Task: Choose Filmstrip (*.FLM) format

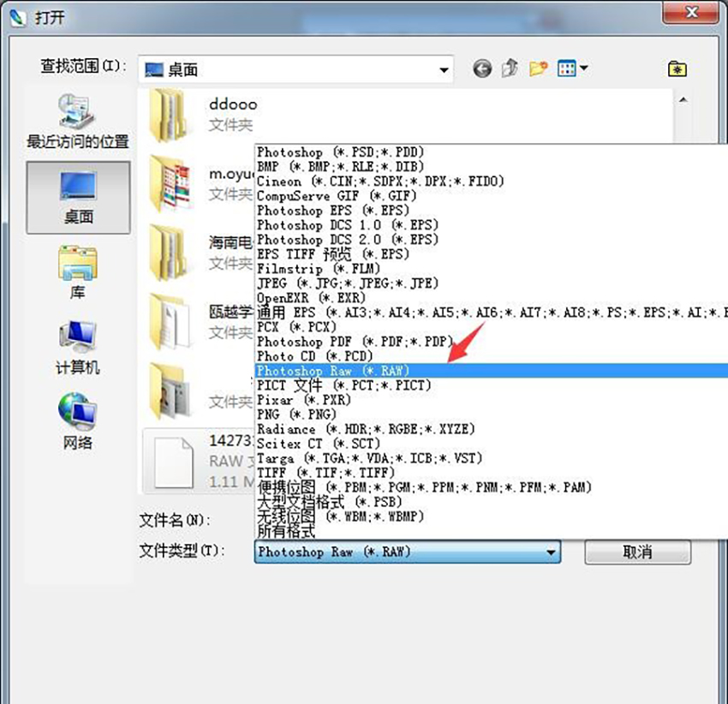Action: (492, 268)
